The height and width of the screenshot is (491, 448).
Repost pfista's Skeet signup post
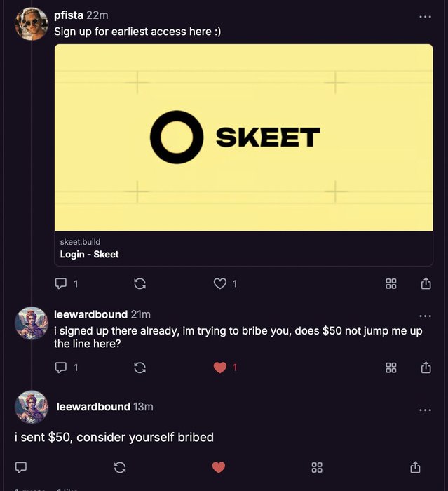pyautogui.click(x=140, y=283)
